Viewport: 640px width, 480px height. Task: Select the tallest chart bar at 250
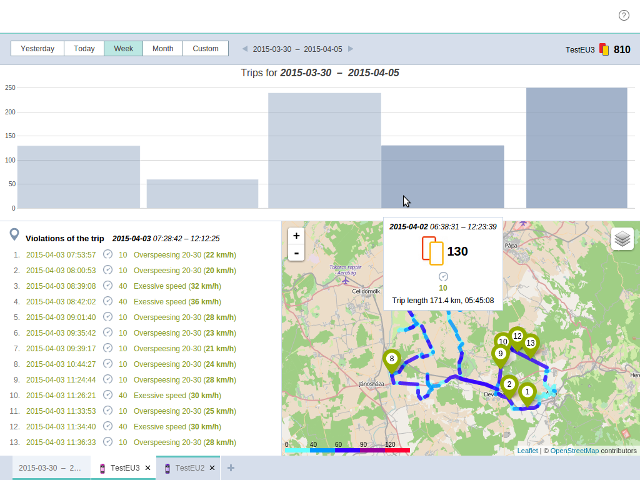tap(576, 148)
